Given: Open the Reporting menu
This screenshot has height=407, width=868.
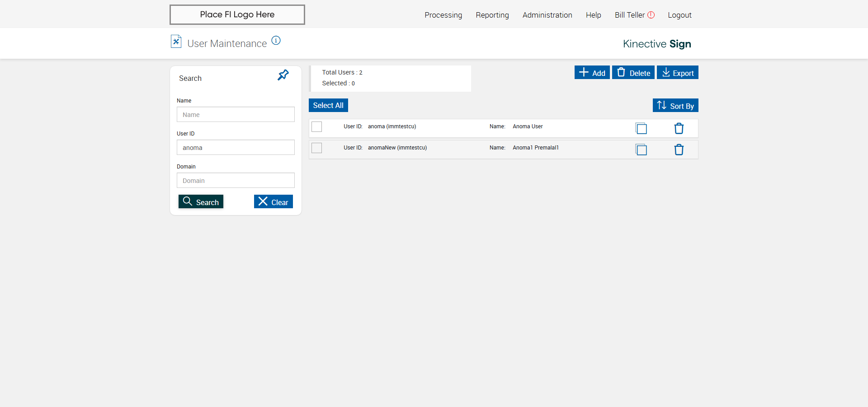Looking at the screenshot, I should coord(492,15).
